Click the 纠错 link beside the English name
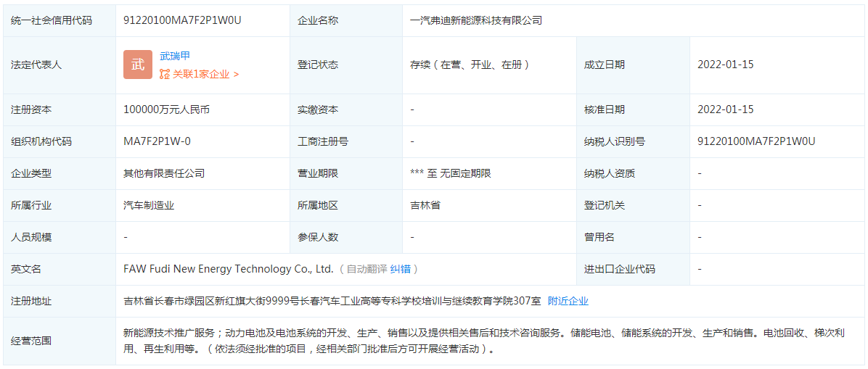Screen dimensions: 868x369 401,270
